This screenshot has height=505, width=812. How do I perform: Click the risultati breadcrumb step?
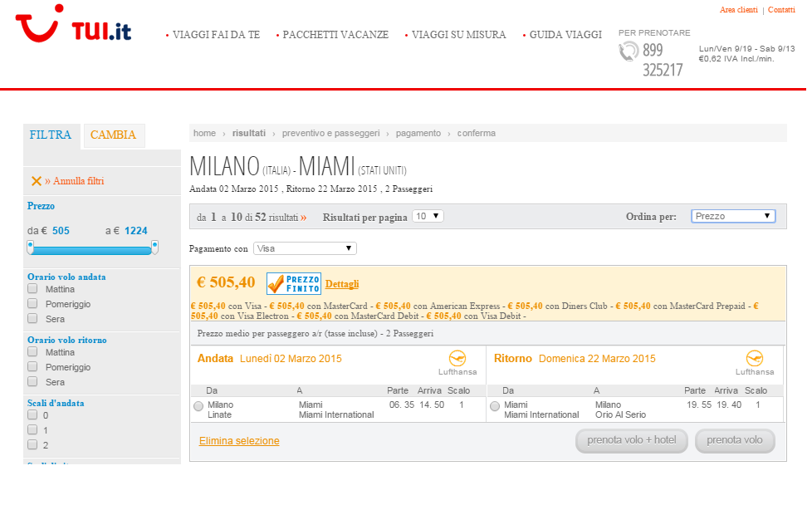pyautogui.click(x=249, y=133)
